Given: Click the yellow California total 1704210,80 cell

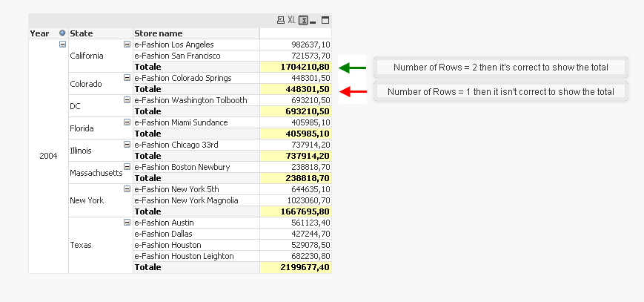Looking at the screenshot, I should coord(295,67).
